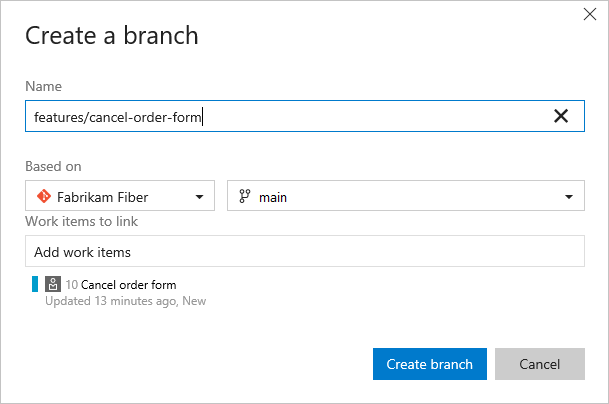Open the Fabrikam Fiber repository dropdown
The image size is (609, 404).
point(119,196)
